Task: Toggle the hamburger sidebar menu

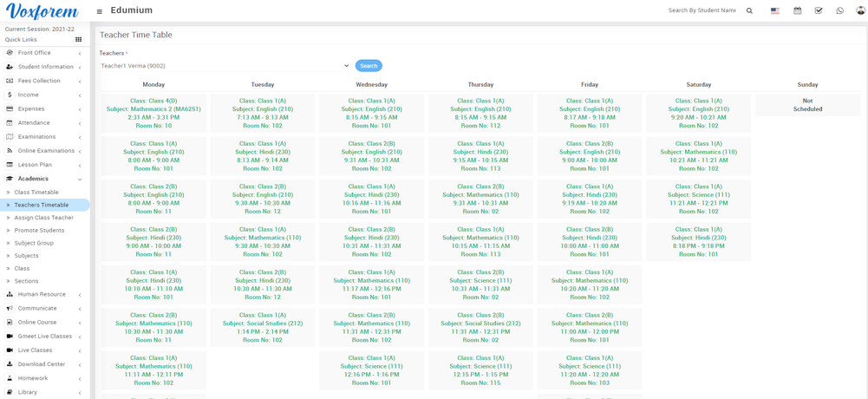Action: click(100, 11)
